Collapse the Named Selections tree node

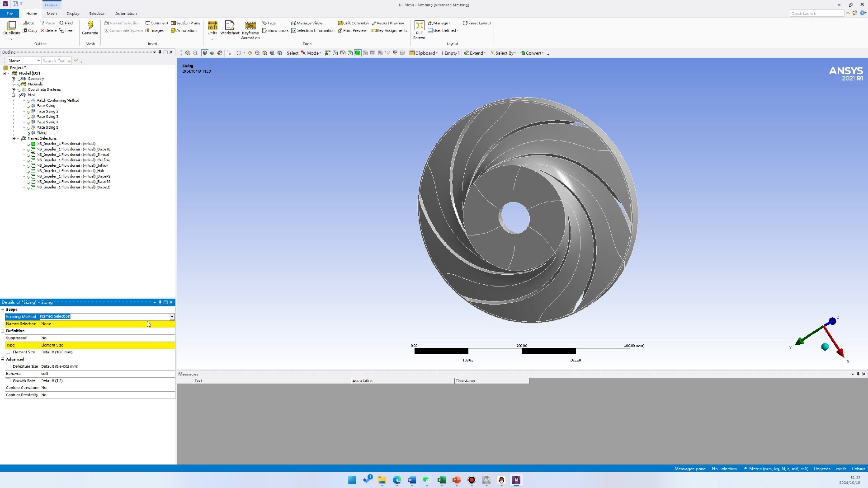tap(14, 138)
